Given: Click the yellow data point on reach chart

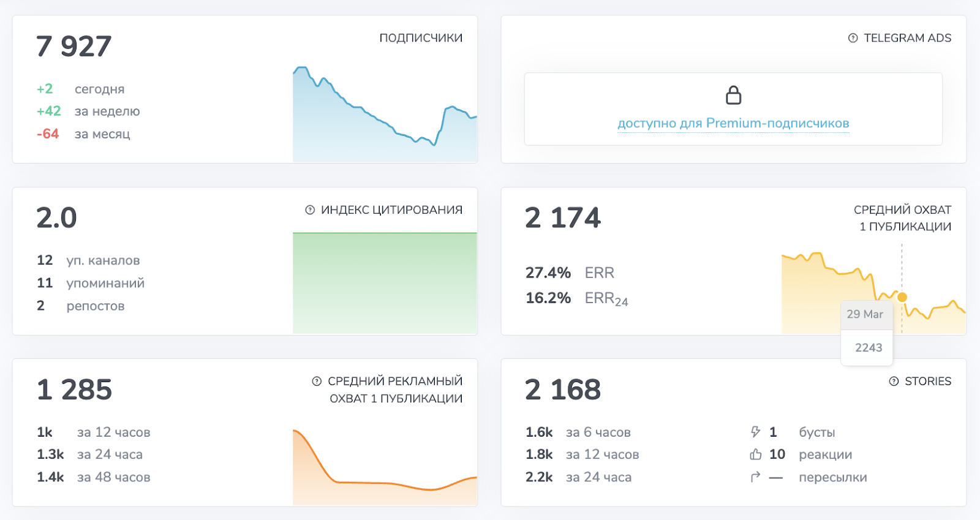Looking at the screenshot, I should point(902,297).
